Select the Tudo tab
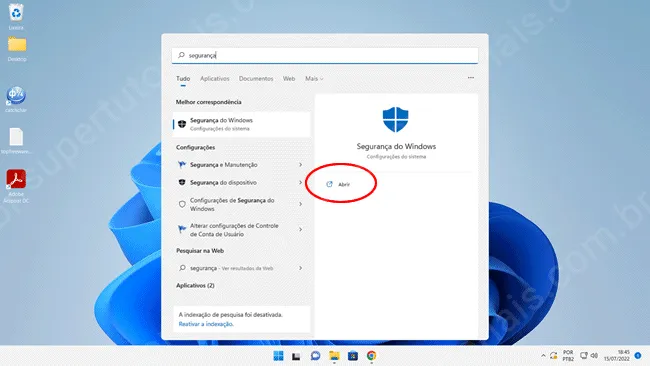Screen dimensions: 650x366 pyautogui.click(x=183, y=78)
